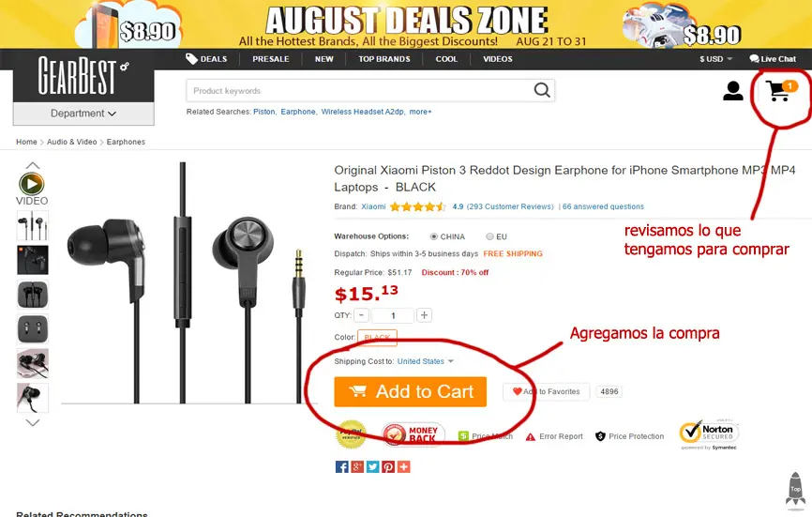This screenshot has width=812, height=517.
Task: Open the DEALS menu item
Action: 206,59
